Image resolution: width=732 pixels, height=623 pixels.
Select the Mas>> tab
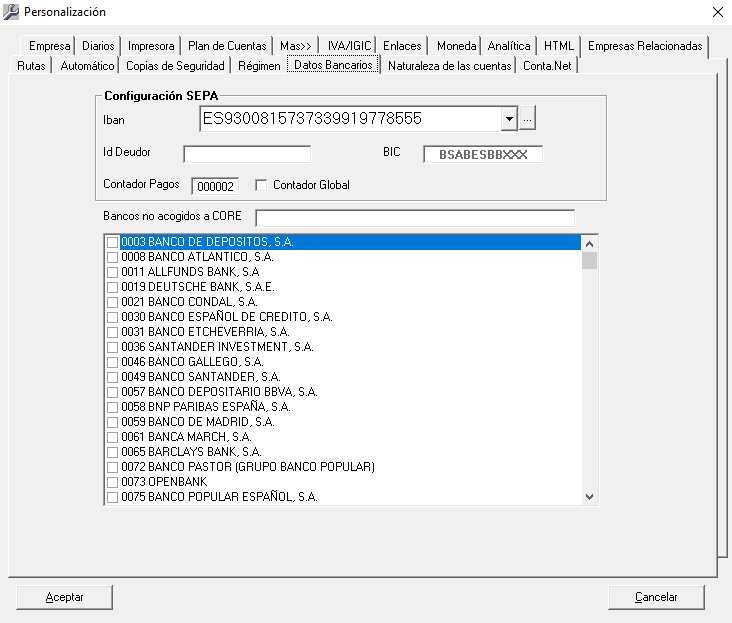point(296,46)
